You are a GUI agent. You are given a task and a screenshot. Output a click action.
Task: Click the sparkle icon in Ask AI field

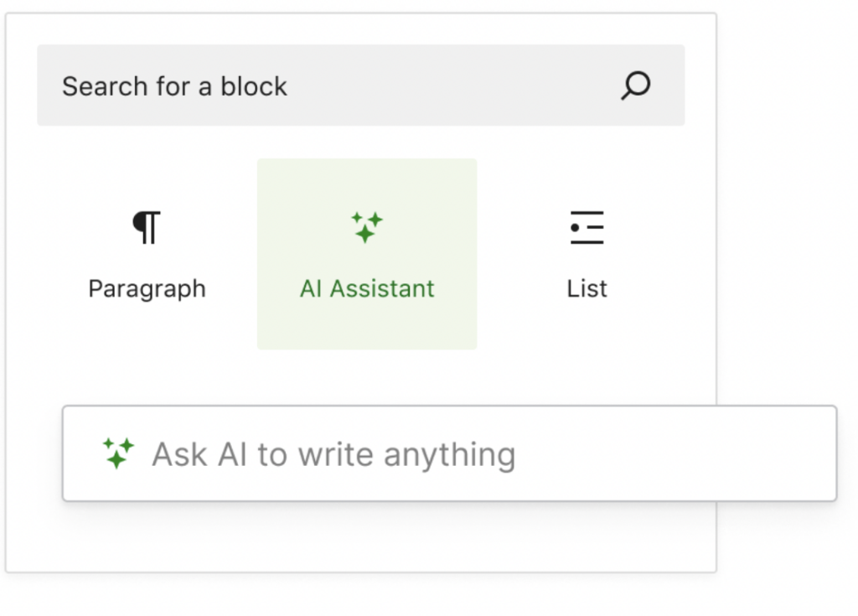[119, 453]
